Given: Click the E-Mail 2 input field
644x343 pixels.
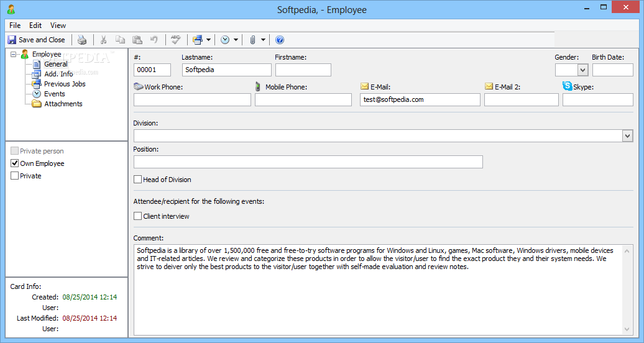Looking at the screenshot, I should [x=521, y=100].
